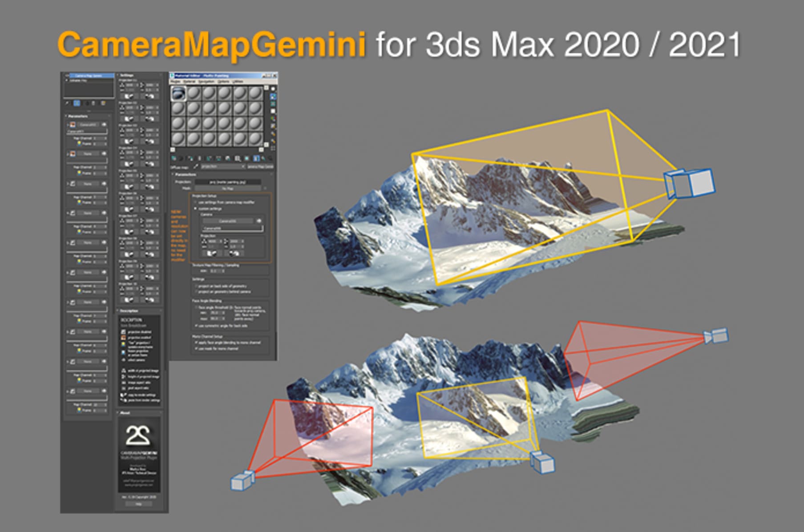Toggle the Show End Result stack icon
This screenshot has width=804, height=532.
(77, 103)
